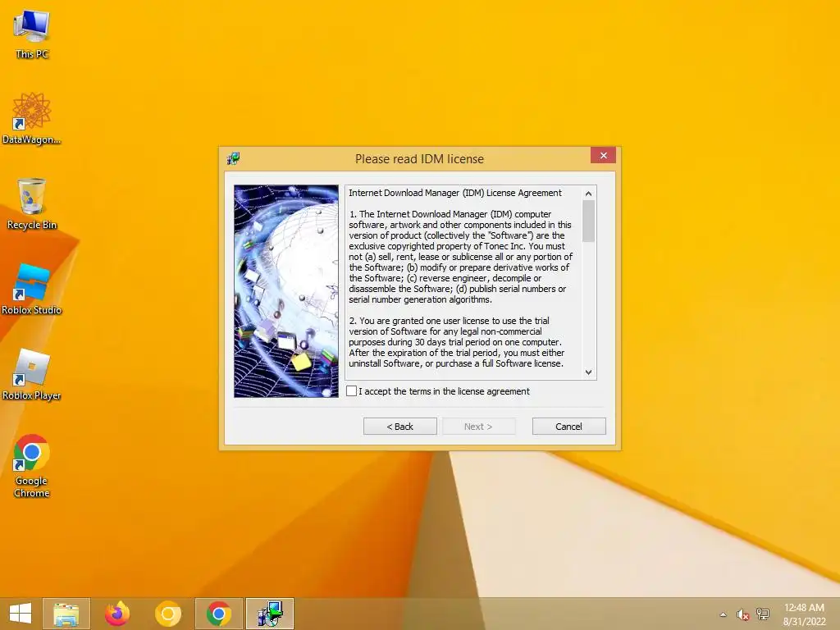Open Firefox from the taskbar
This screenshot has width=840, height=630.
[116, 614]
